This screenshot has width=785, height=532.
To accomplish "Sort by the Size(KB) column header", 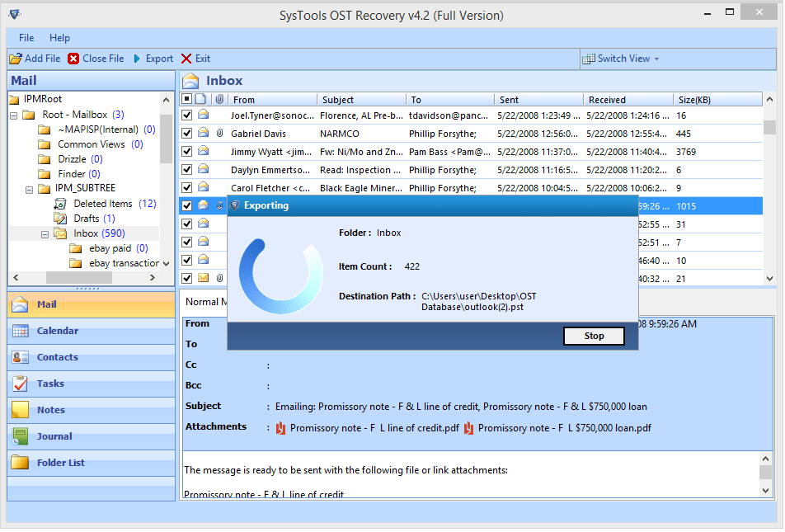I will [x=718, y=100].
